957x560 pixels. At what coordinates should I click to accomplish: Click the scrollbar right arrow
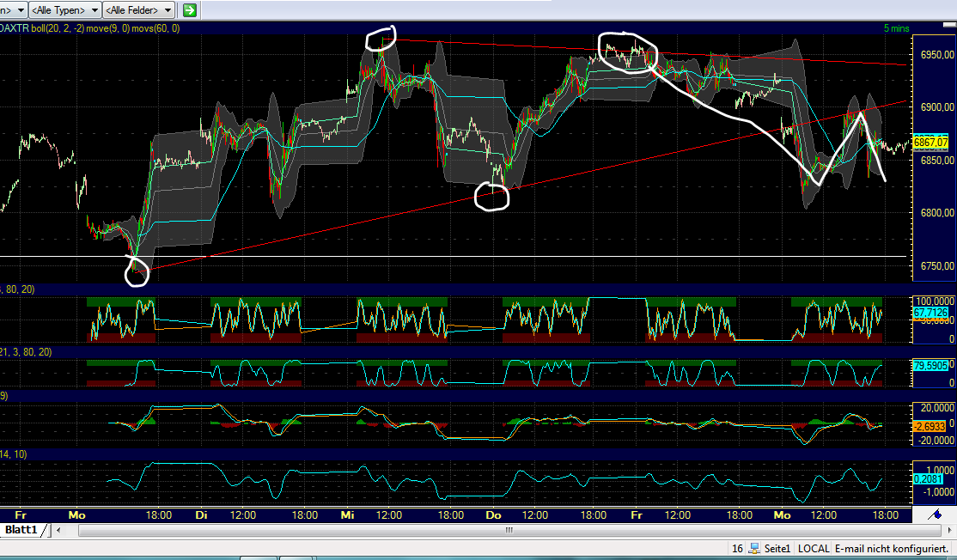[951, 530]
